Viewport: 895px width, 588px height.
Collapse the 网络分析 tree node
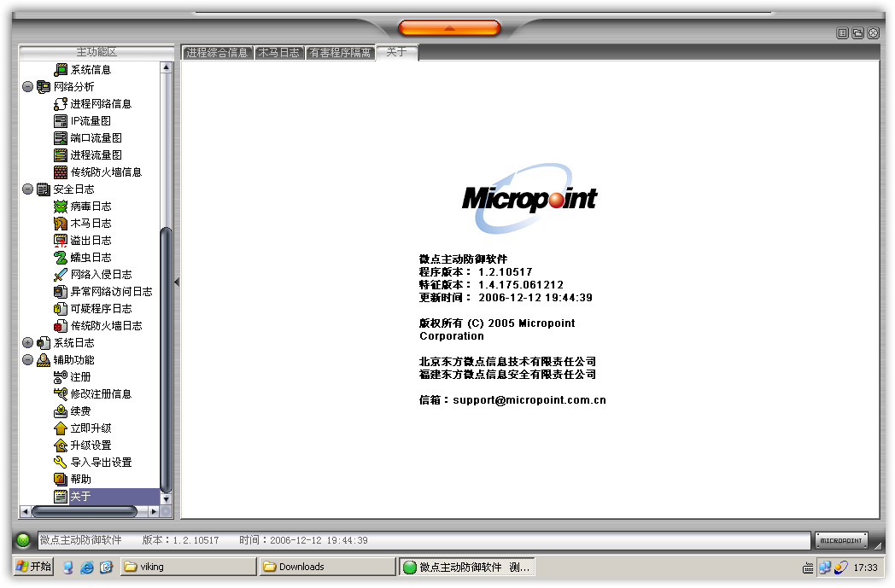[27, 87]
